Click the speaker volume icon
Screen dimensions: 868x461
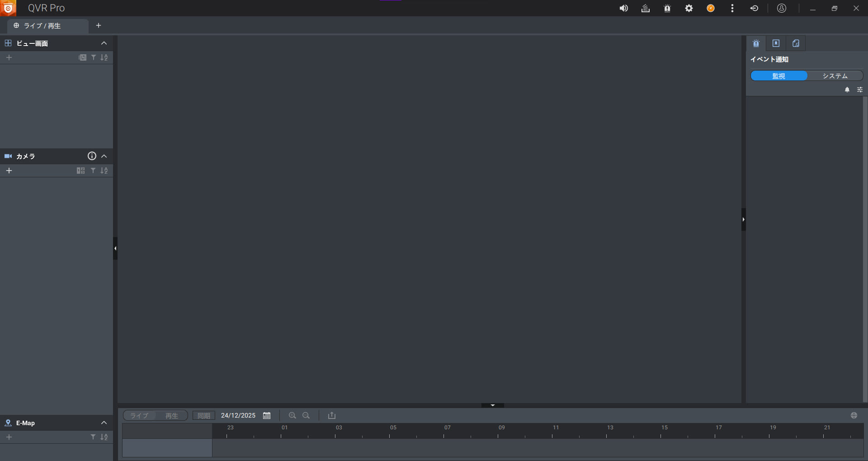tap(623, 8)
